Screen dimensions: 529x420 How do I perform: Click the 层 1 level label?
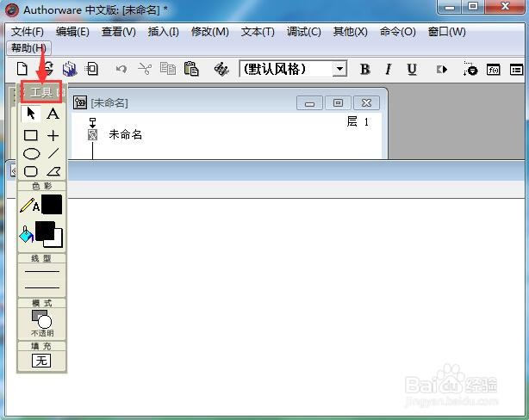(x=358, y=121)
